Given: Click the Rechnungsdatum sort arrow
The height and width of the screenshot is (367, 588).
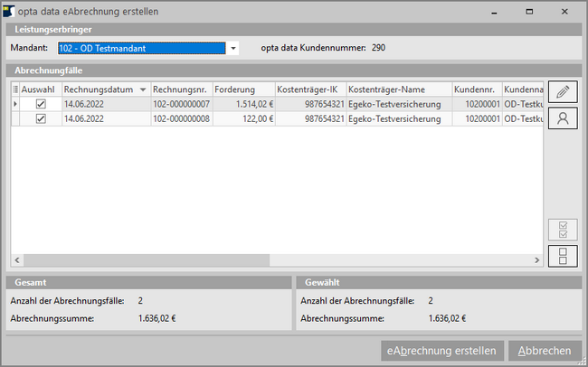Looking at the screenshot, I should [142, 89].
